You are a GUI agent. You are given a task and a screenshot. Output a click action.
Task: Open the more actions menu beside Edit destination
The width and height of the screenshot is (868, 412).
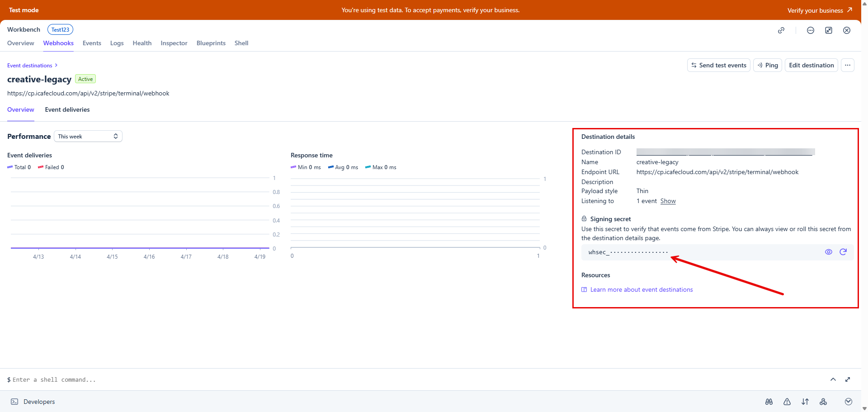tap(847, 65)
